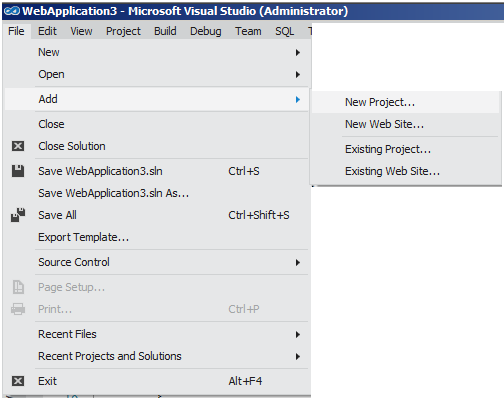
Task: Expand Recent Projects and Solutions arrow
Action: coord(298,356)
